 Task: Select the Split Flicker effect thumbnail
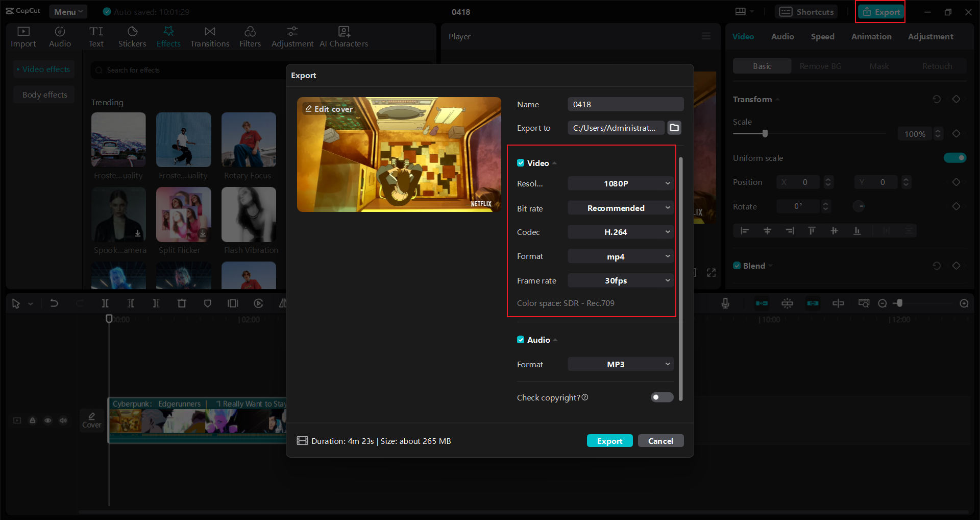point(184,215)
